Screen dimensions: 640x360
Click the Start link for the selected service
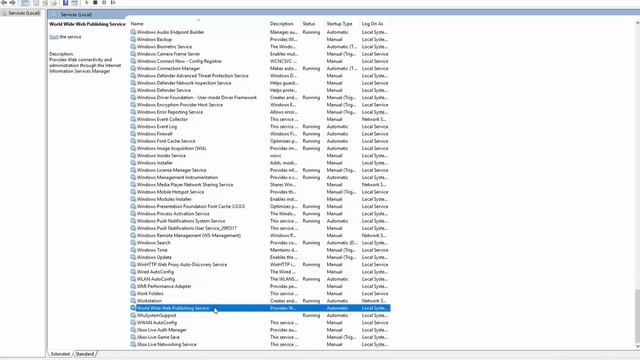coord(54,37)
